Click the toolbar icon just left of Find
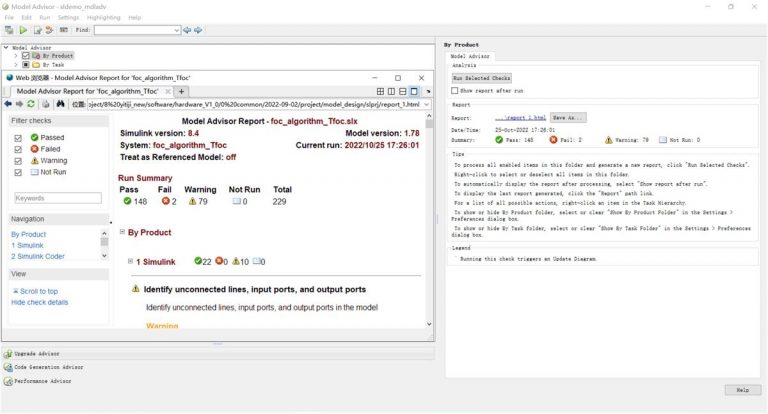This screenshot has height=414, width=768. tap(64, 30)
